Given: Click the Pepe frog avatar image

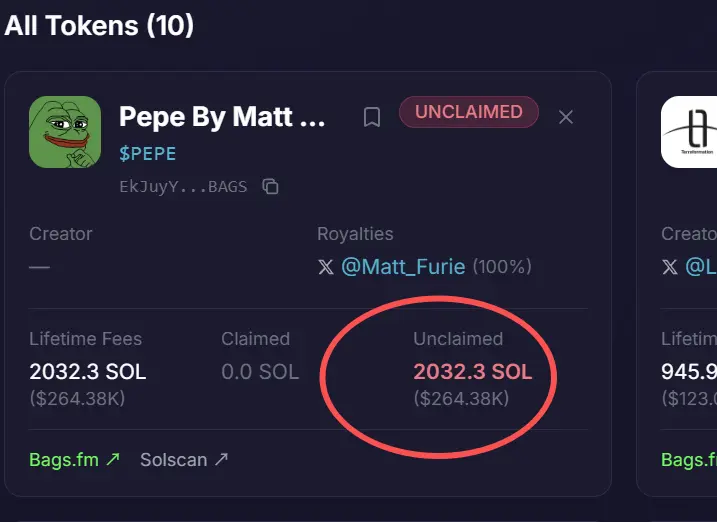Looking at the screenshot, I should pyautogui.click(x=65, y=132).
